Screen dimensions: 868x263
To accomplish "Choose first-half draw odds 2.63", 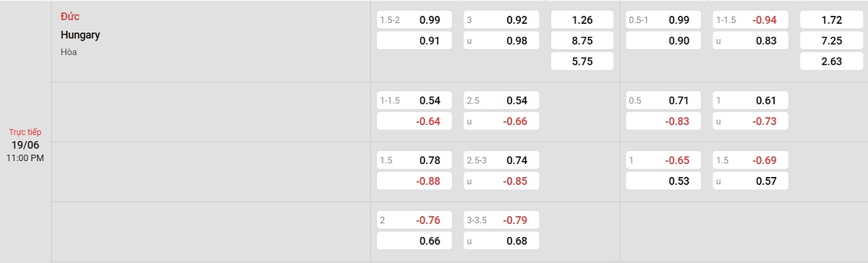I will [831, 62].
